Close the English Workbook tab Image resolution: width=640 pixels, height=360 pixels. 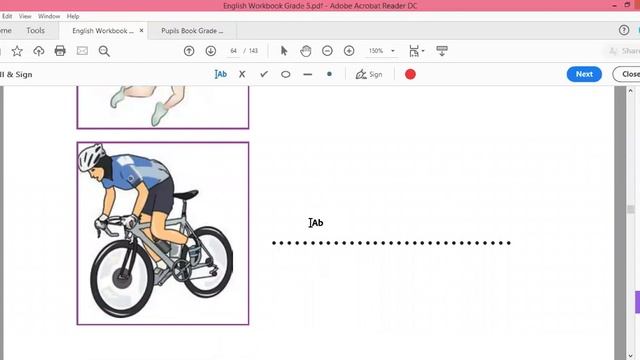tap(141, 31)
